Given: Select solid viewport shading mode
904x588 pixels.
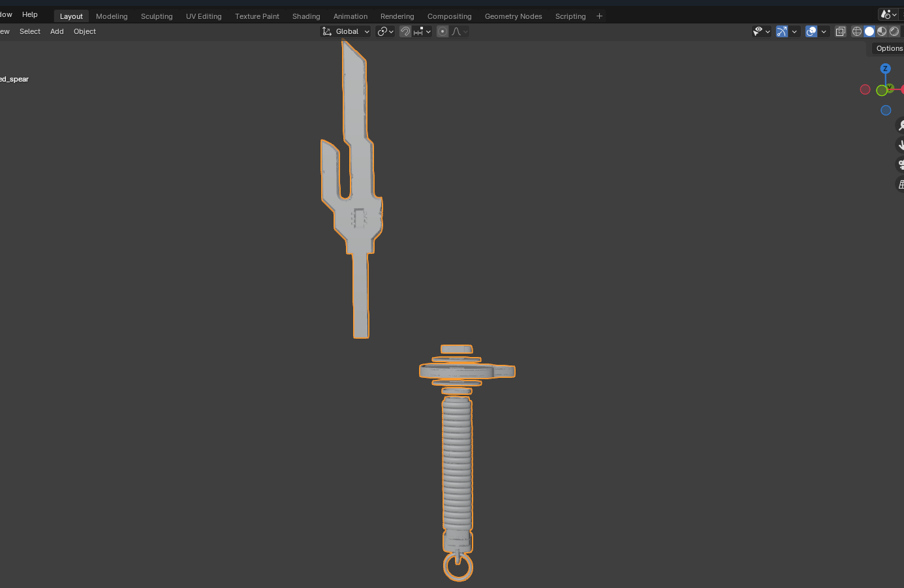Looking at the screenshot, I should [869, 31].
